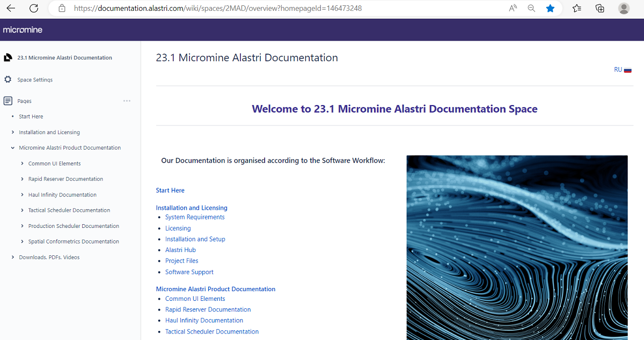Viewport: 644px width, 340px height.
Task: Open Rapid Reserver Documentation content link
Action: (x=208, y=309)
